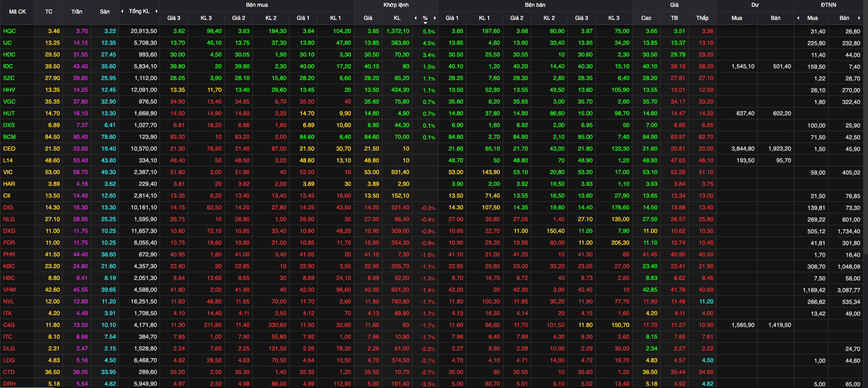This screenshot has width=868, height=388.
Task: Select NVL total volume 16,251,50
Action: coord(144,302)
